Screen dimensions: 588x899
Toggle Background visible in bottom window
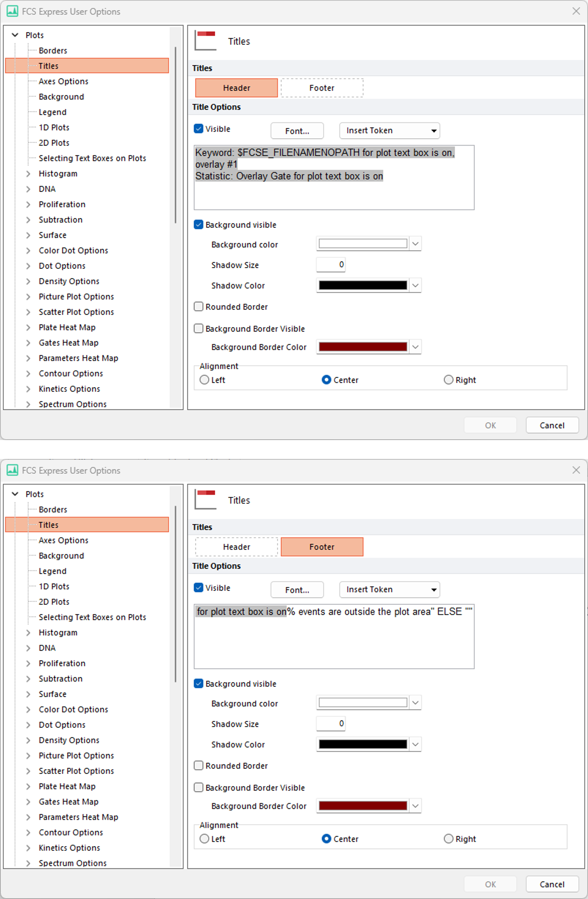tap(199, 684)
